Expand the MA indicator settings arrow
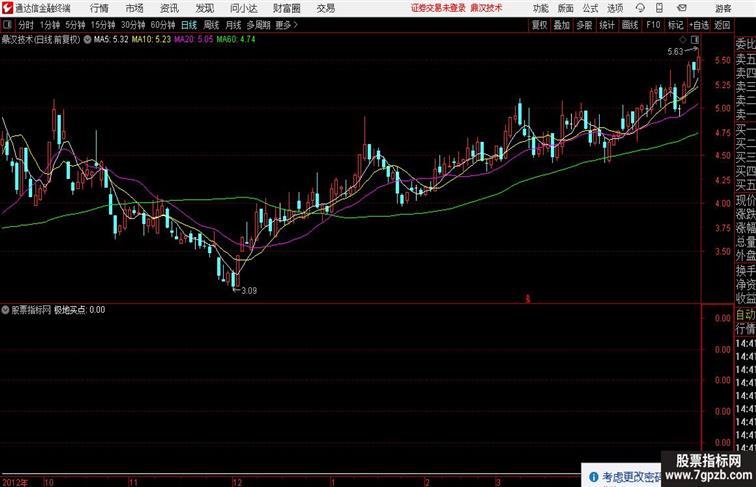 click(x=87, y=40)
